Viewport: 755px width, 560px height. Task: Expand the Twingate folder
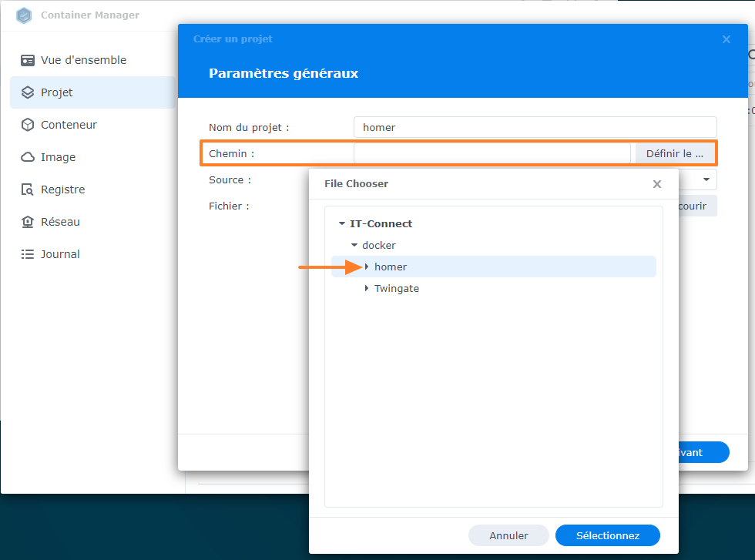(366, 288)
